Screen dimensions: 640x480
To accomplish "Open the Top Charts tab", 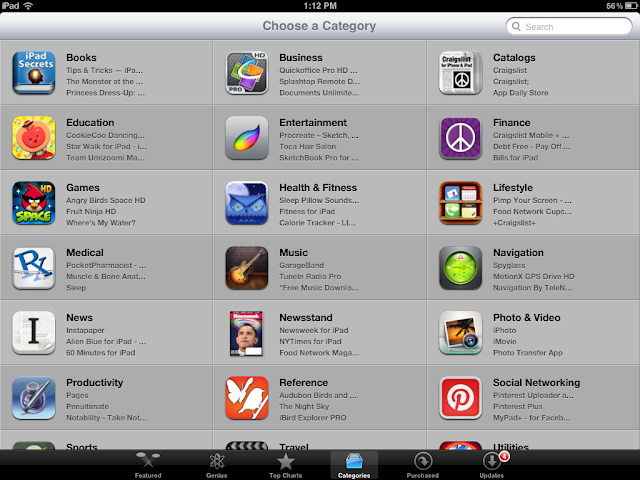I will 285,465.
